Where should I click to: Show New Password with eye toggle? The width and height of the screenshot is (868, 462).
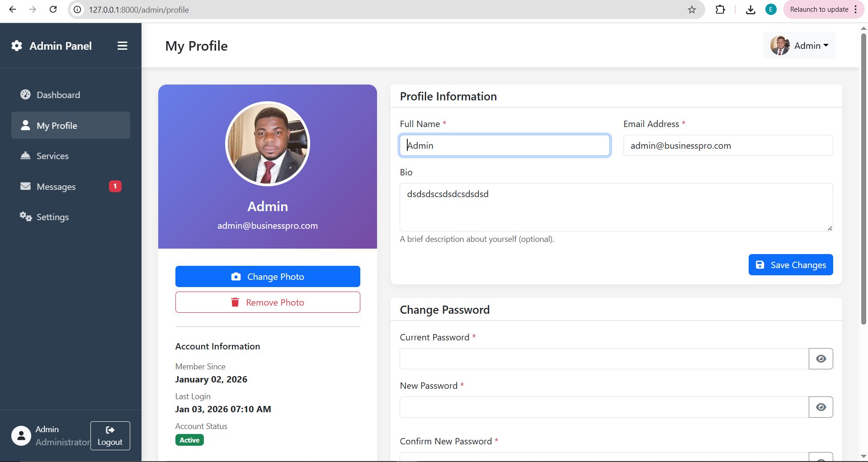(x=821, y=407)
